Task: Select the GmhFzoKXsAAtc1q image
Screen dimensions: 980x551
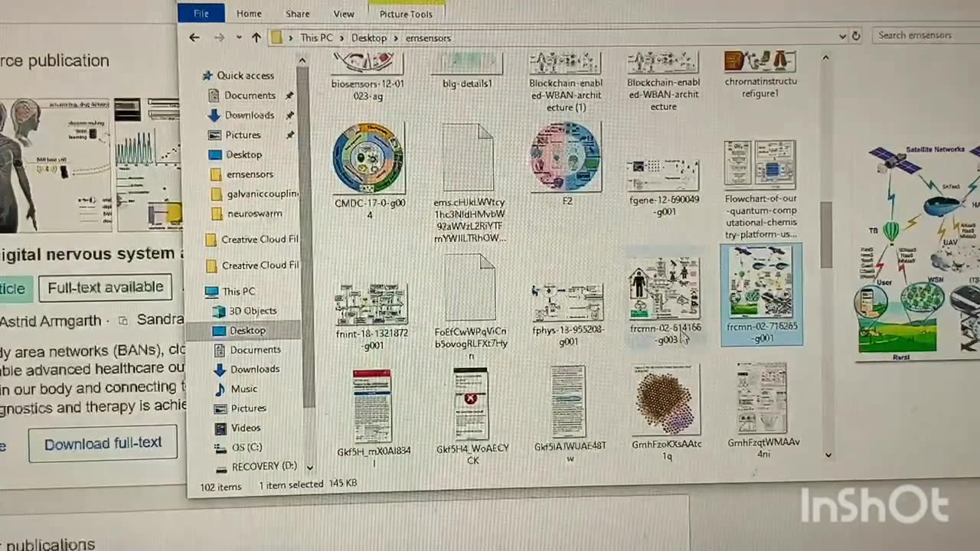Action: 666,412
